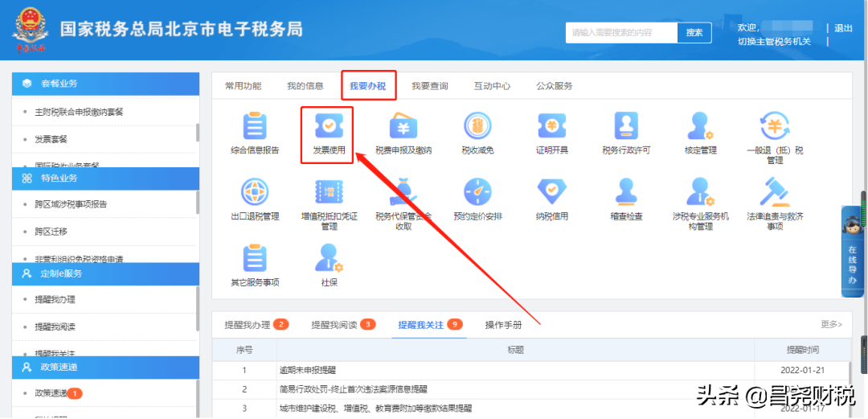Viewport: 868px width, 419px height.
Task: Click the 提醒时间 column header
Action: pos(803,351)
